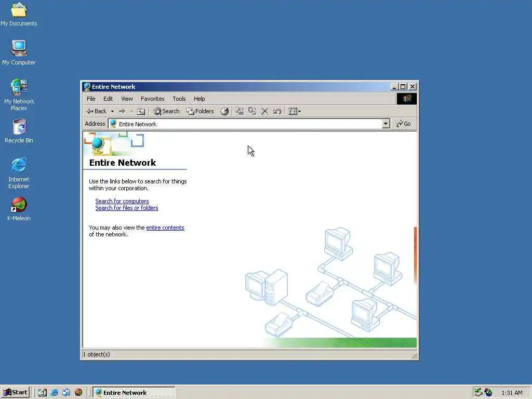Click Entire Network taskbar button

(x=134, y=393)
